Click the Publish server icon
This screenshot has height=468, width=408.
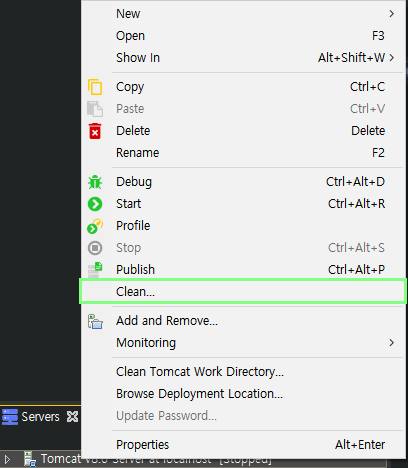click(95, 270)
